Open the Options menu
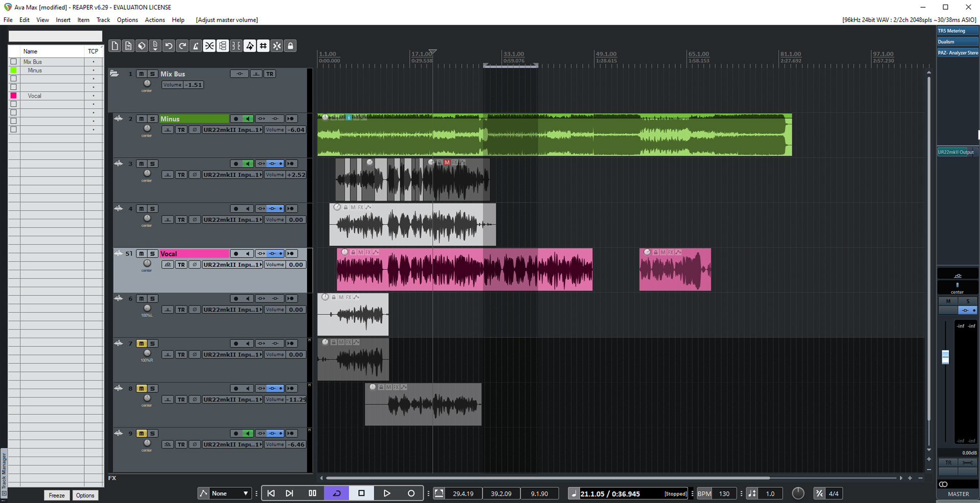 (x=127, y=20)
